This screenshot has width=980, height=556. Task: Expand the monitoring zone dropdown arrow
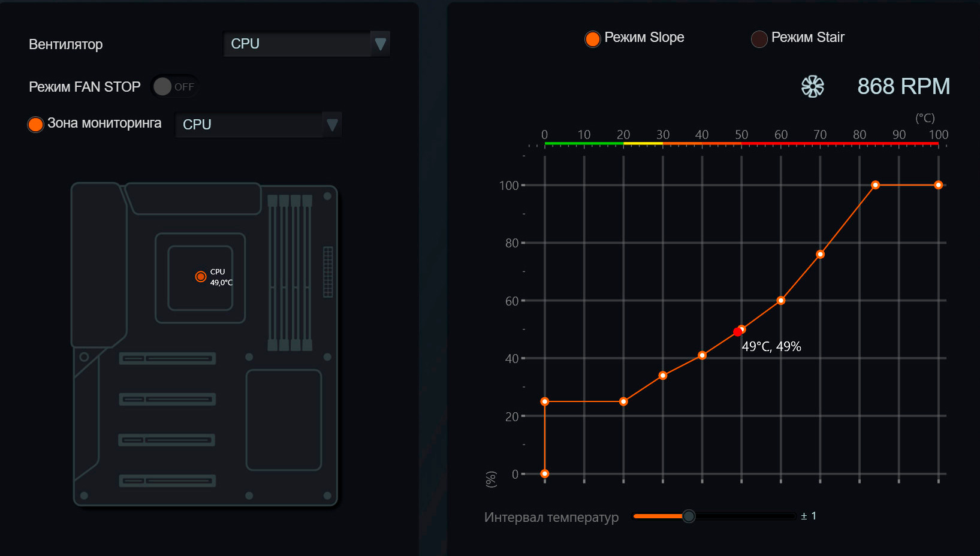click(x=332, y=125)
